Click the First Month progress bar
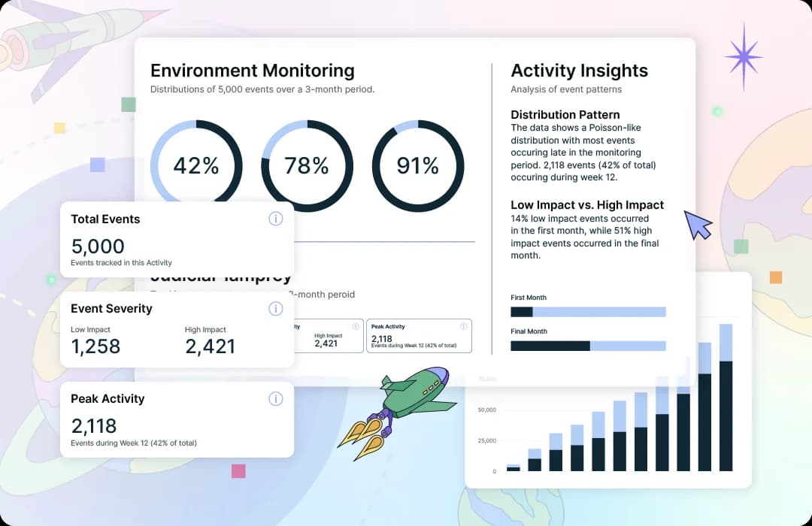This screenshot has width=812, height=526. click(588, 312)
